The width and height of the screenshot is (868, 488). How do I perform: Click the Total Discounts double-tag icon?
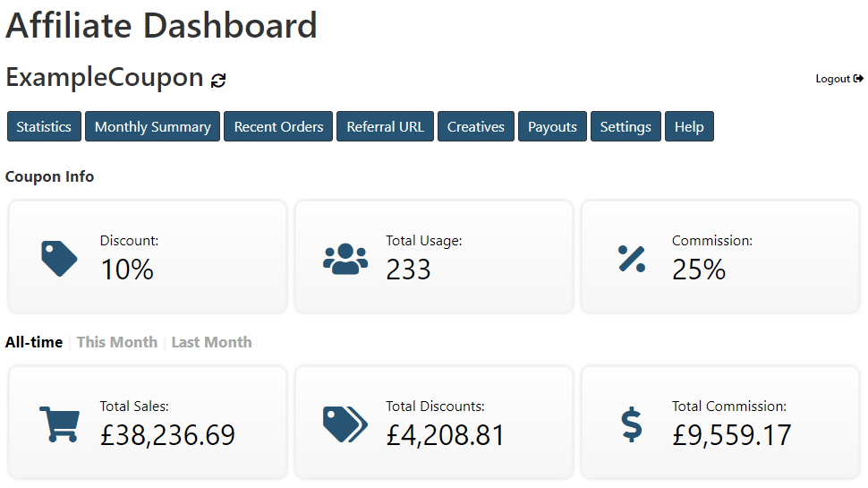(345, 424)
